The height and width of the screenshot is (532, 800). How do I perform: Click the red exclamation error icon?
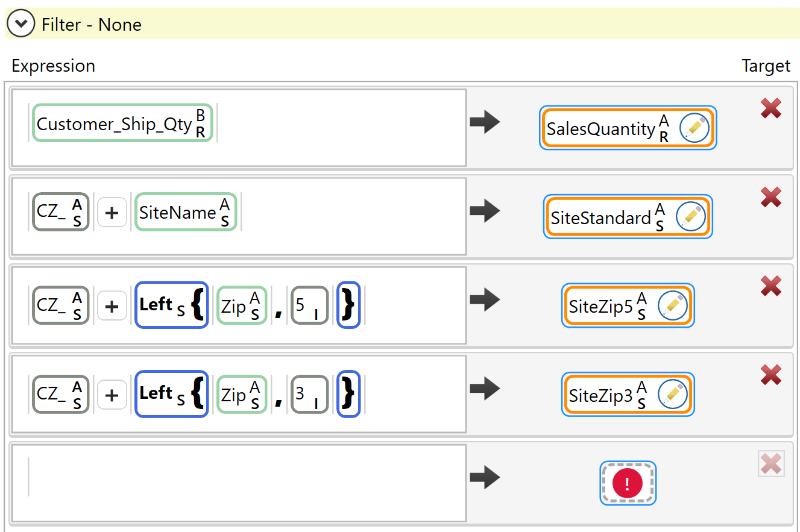[x=628, y=483]
